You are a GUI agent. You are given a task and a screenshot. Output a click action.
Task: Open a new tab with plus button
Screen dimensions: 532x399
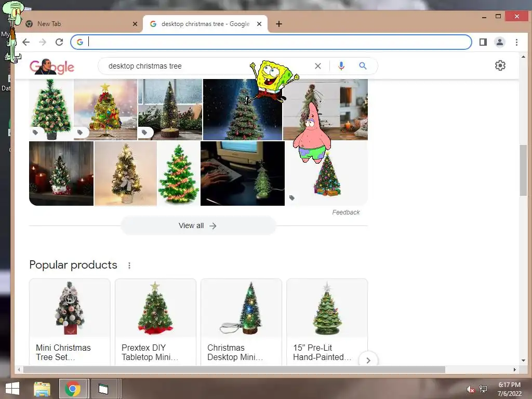[279, 24]
